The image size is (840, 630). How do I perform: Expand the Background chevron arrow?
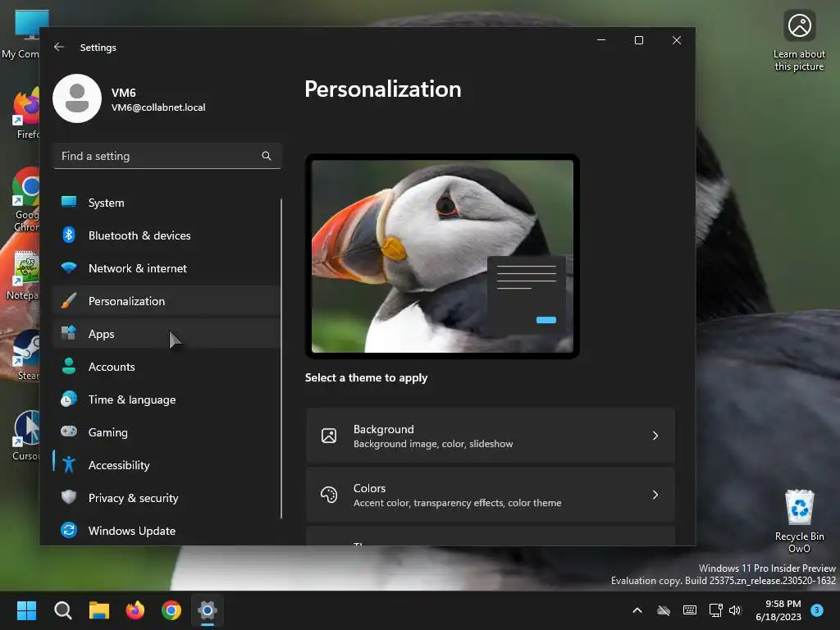click(655, 436)
